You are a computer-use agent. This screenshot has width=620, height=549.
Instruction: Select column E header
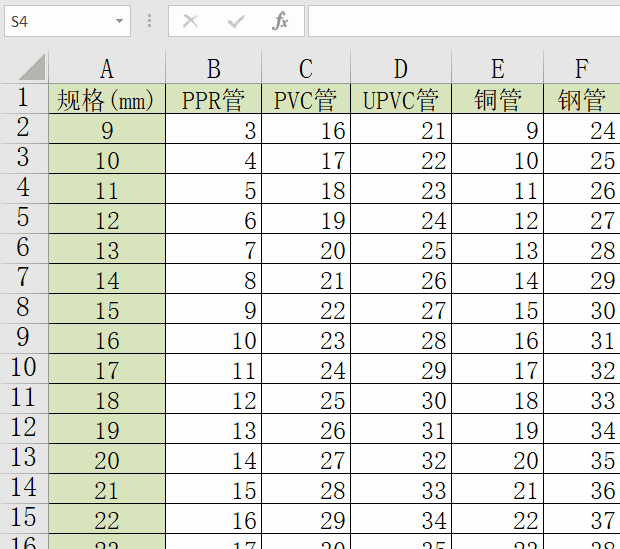[x=497, y=68]
